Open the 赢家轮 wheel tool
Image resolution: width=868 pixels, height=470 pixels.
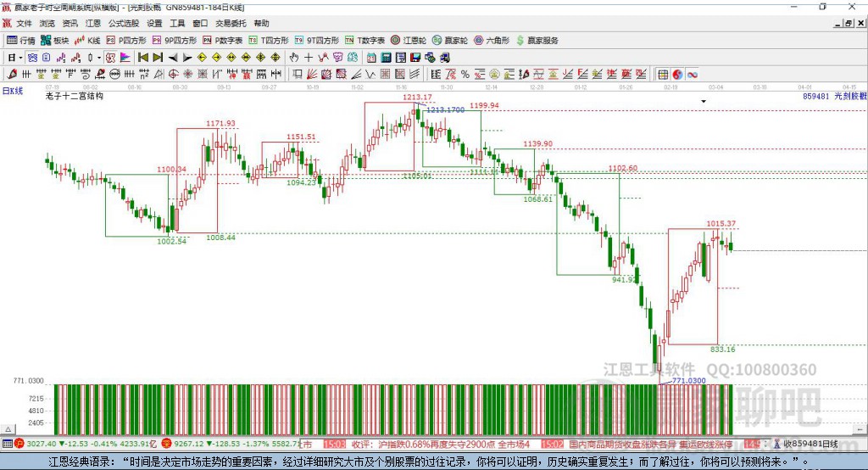[x=450, y=41]
